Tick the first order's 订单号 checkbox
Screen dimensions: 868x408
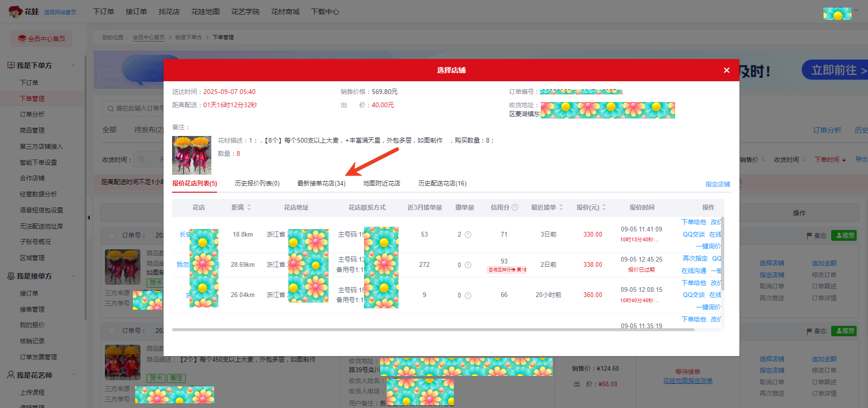[x=112, y=235]
